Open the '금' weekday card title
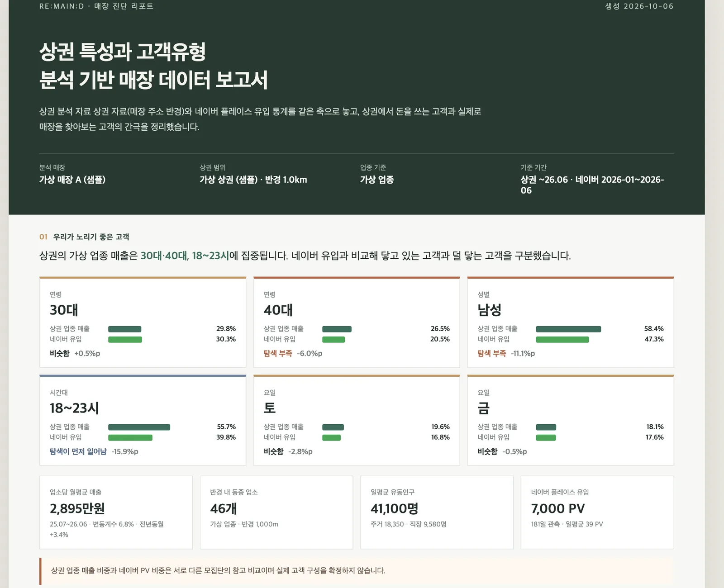The height and width of the screenshot is (588, 724). click(x=484, y=408)
